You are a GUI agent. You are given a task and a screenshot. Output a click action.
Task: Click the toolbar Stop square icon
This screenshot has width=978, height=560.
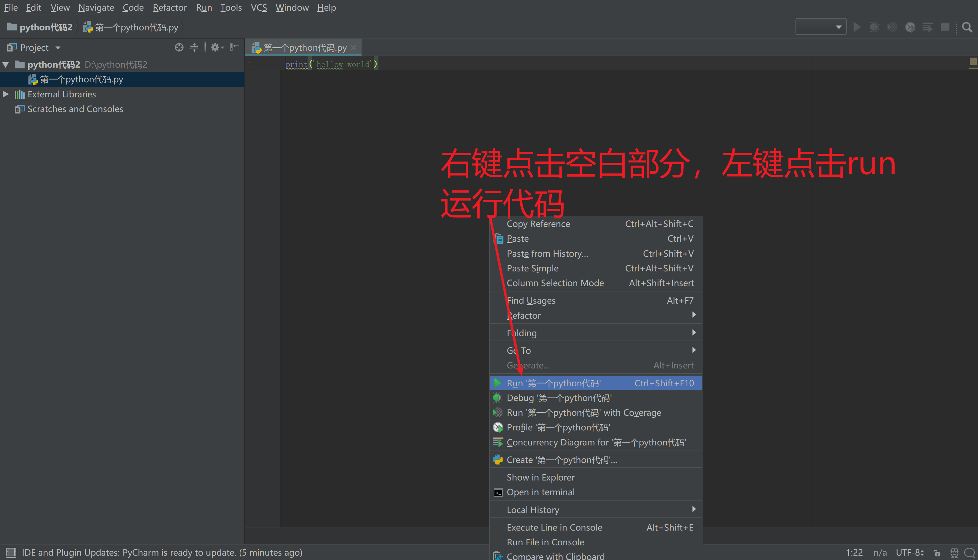coord(945,27)
